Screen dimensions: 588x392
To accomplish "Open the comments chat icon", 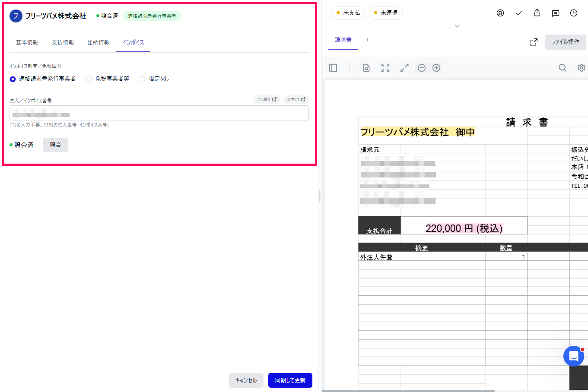I will click(556, 13).
